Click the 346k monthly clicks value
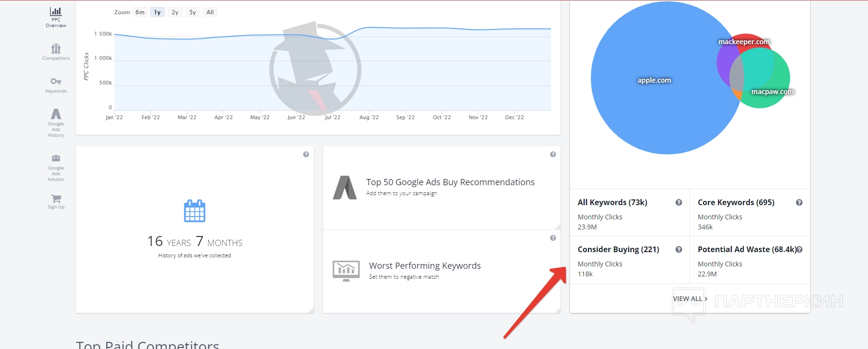 (x=705, y=227)
